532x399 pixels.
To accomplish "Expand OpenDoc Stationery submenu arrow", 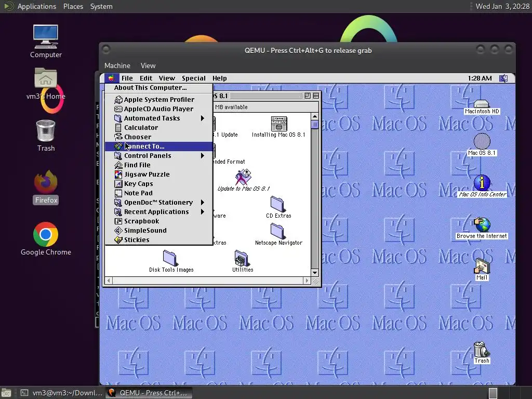I will 203,202.
